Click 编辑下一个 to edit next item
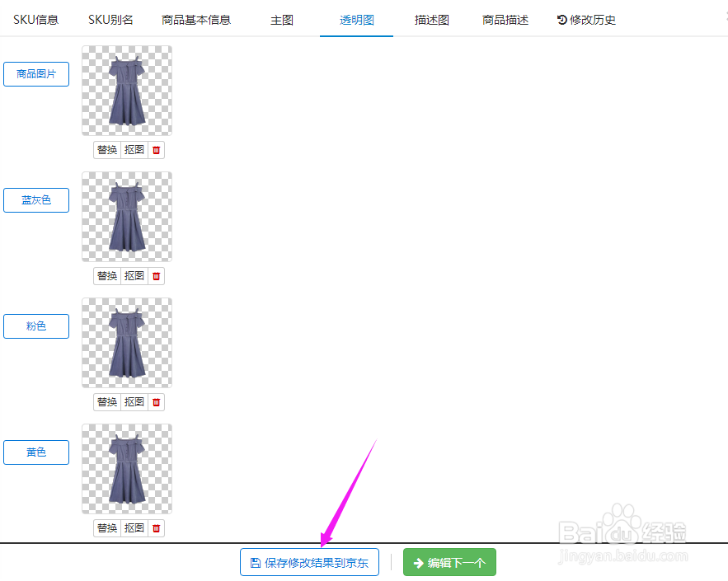Screen dimensions: 728x581 [449, 562]
